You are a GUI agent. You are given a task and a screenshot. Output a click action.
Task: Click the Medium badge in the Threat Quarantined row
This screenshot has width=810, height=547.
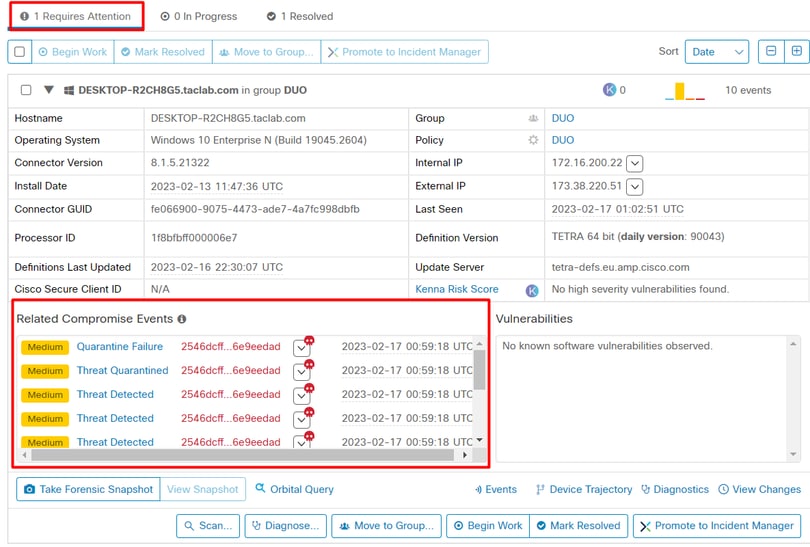click(x=45, y=371)
